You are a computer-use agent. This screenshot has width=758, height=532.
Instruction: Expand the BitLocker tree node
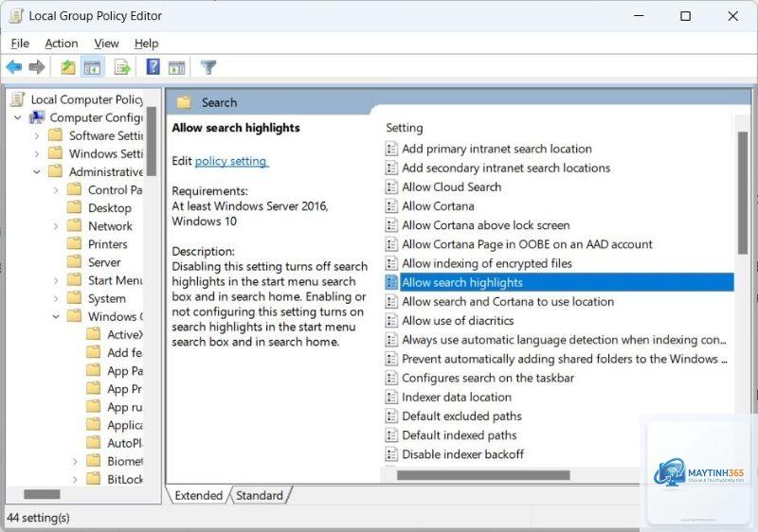(x=75, y=479)
